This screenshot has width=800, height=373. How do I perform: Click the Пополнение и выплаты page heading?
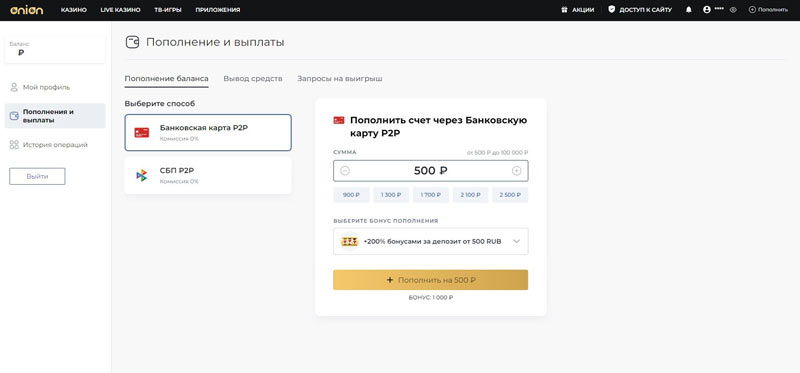point(215,42)
